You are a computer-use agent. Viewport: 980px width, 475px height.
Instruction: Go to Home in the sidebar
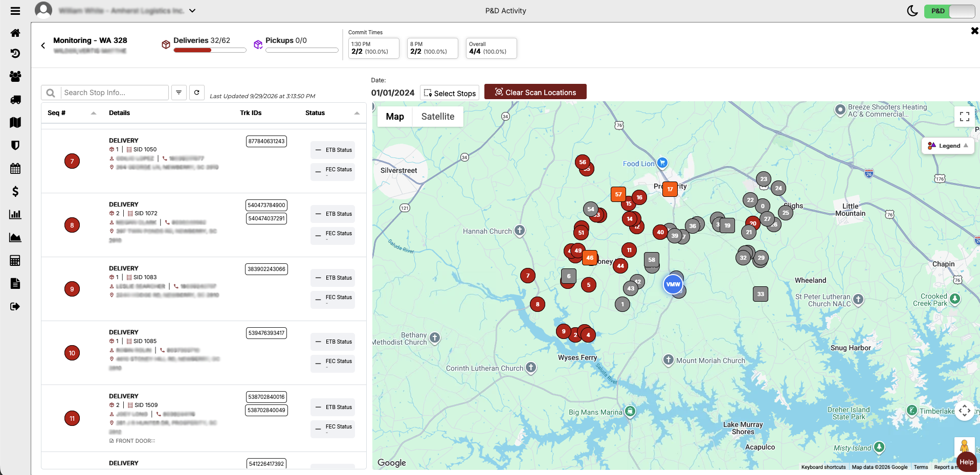click(x=15, y=33)
